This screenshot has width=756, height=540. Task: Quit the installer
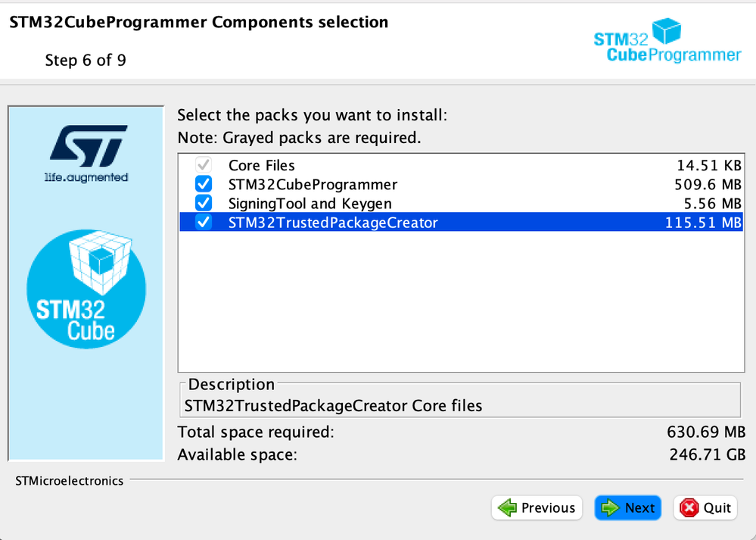point(705,507)
